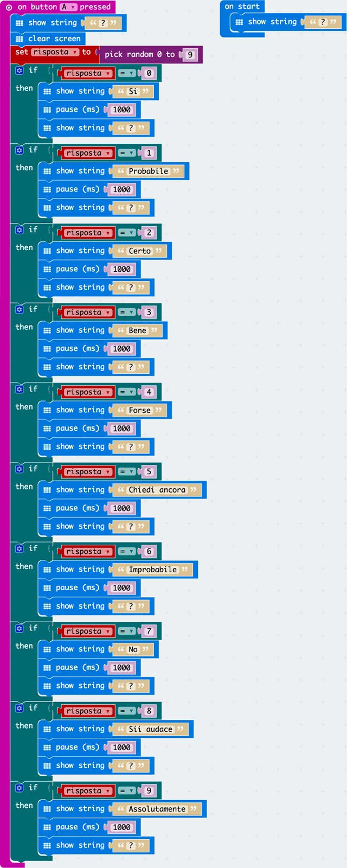Open the button A dropdown in event block
The image size is (347, 868).
(68, 7)
